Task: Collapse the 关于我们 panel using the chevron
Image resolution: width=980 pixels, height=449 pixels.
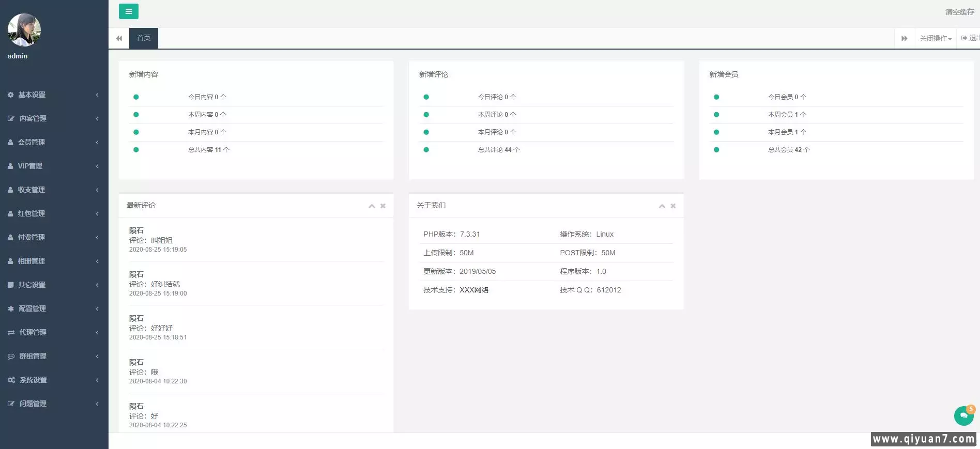Action: (x=662, y=206)
